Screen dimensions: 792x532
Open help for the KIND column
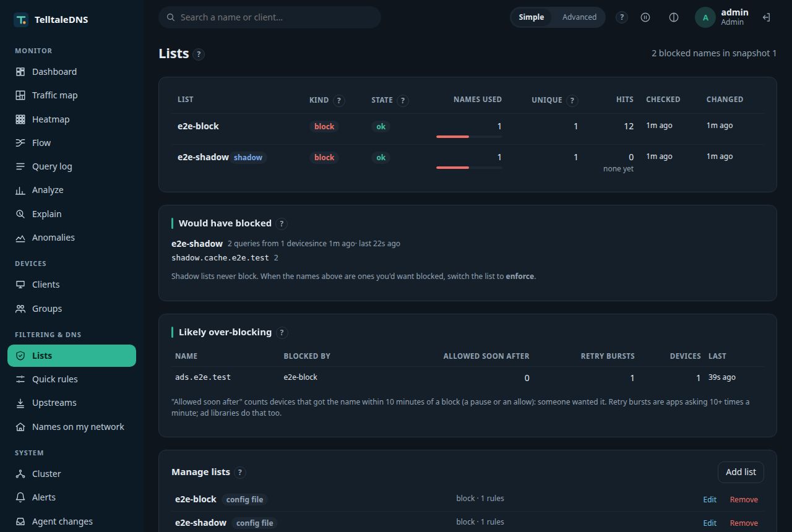[338, 100]
